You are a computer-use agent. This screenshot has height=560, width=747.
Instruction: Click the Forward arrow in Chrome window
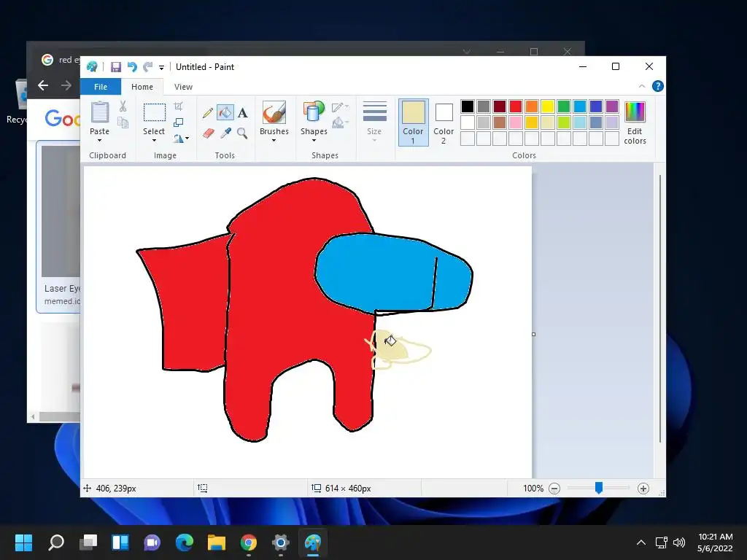pos(66,85)
